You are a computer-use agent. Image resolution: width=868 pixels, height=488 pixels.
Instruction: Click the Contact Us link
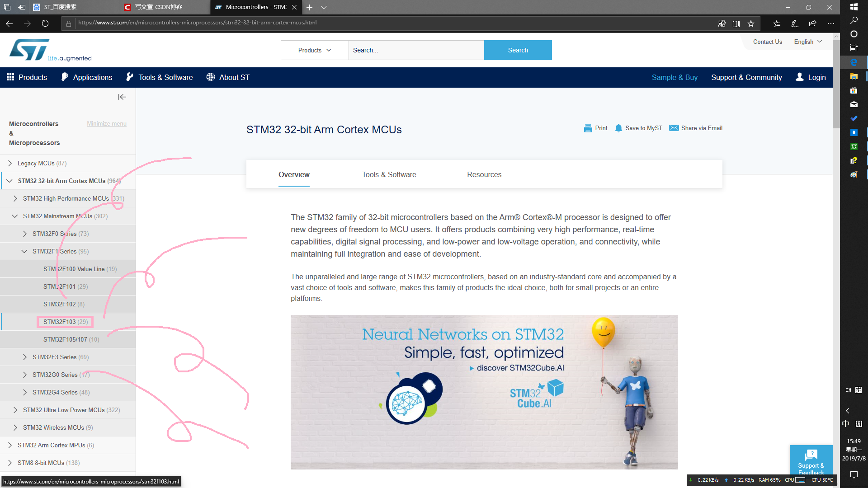coord(767,42)
